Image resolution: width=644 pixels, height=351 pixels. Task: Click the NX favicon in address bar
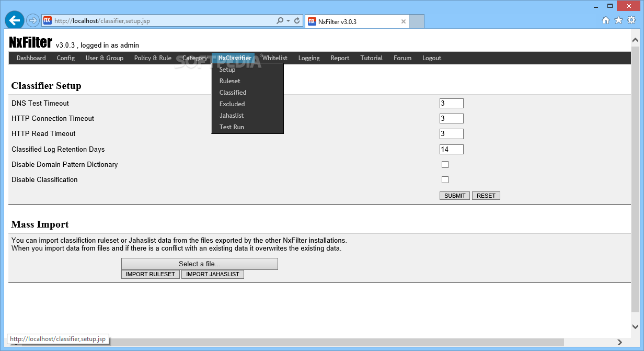pos(48,21)
